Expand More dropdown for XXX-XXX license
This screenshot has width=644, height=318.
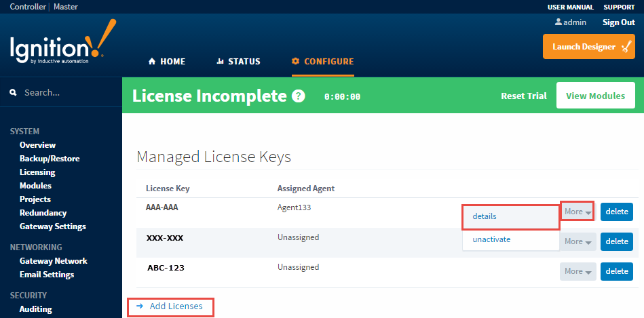pos(577,241)
